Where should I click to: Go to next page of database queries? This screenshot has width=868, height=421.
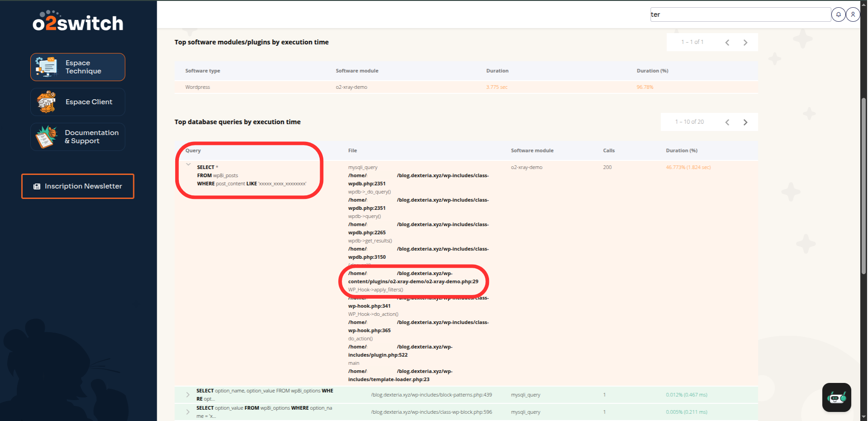coord(745,122)
